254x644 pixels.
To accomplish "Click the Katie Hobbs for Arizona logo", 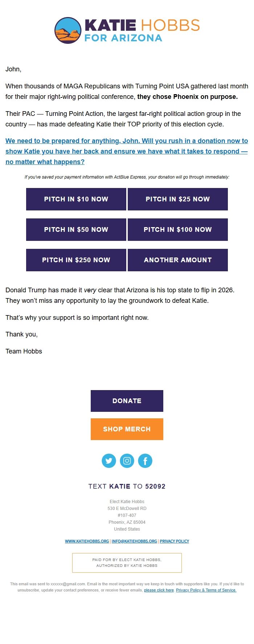I will (127, 31).
